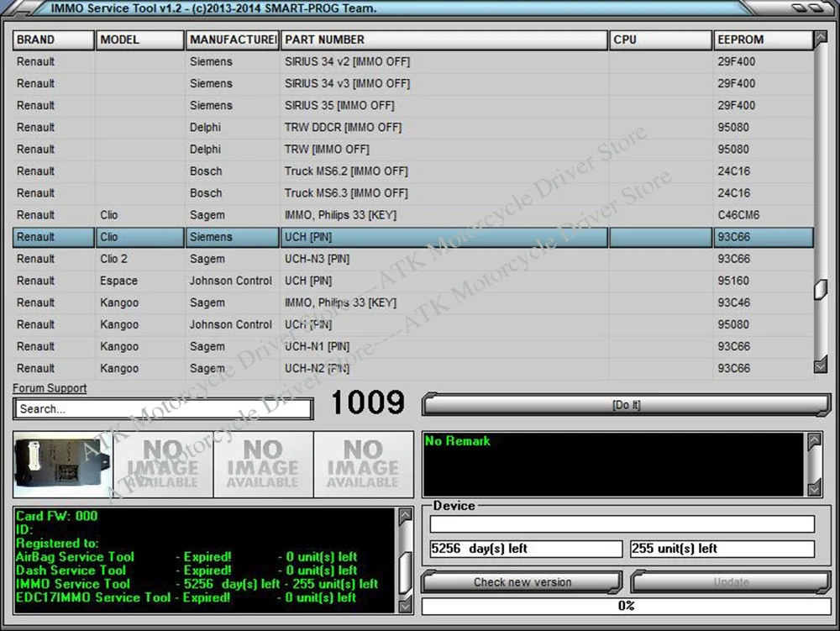
Task: Click the first No Image Available thumbnail
Action: click(x=164, y=465)
